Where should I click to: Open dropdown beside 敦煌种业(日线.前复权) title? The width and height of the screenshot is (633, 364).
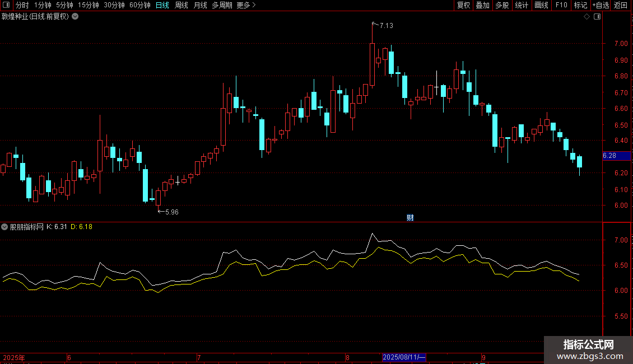[x=75, y=17]
